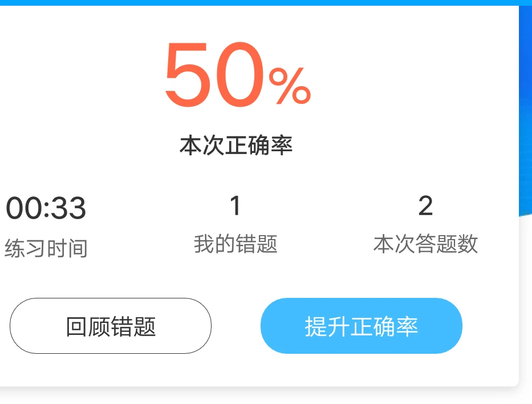Click the empty space between the two buttons

coord(236,326)
